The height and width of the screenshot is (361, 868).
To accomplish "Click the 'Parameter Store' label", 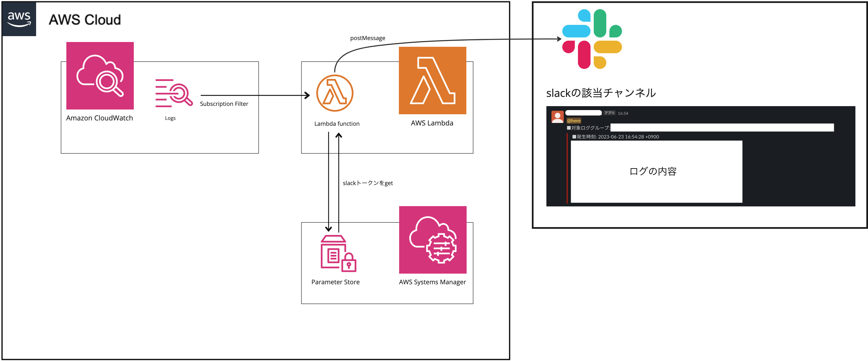I will [335, 282].
